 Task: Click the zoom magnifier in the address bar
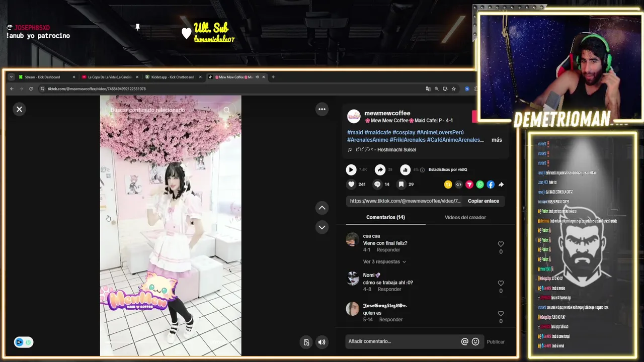pyautogui.click(x=437, y=89)
